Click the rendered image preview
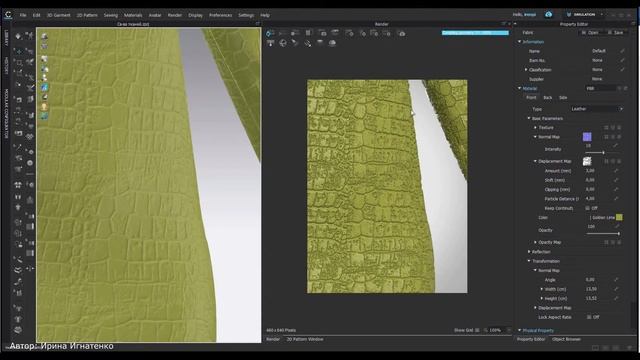640x360 pixels. [387, 186]
